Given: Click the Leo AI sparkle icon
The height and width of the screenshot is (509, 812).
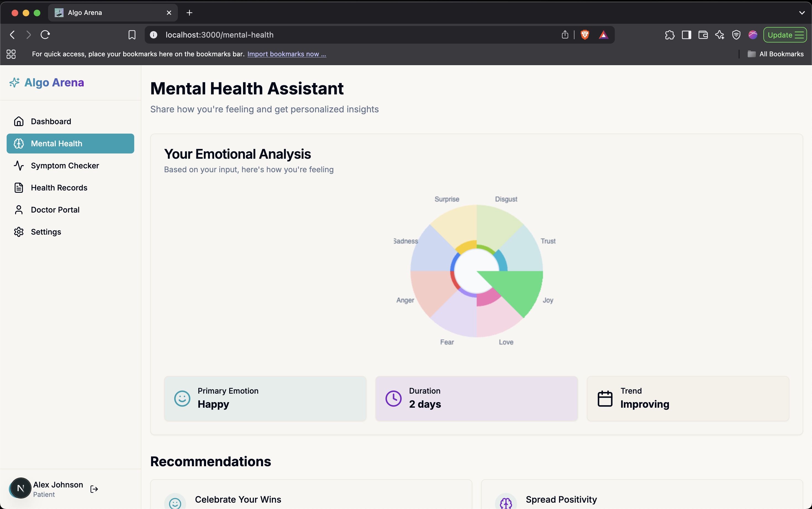Looking at the screenshot, I should [x=720, y=35].
